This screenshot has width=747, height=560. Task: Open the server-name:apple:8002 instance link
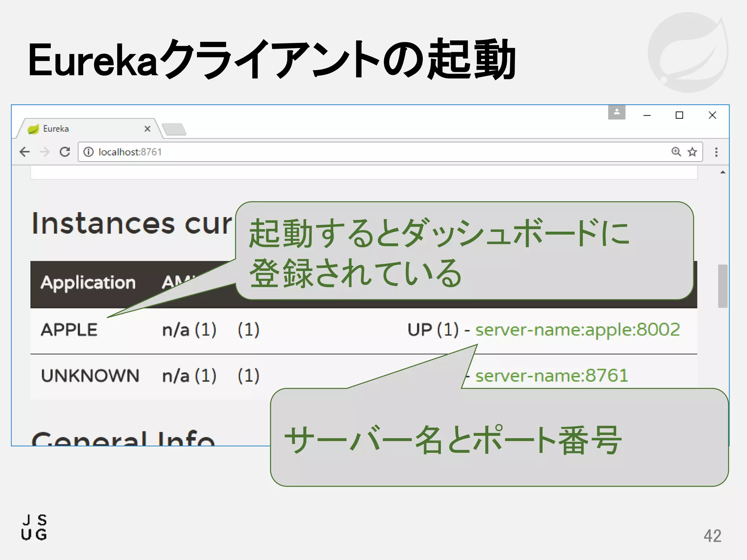[x=577, y=330]
